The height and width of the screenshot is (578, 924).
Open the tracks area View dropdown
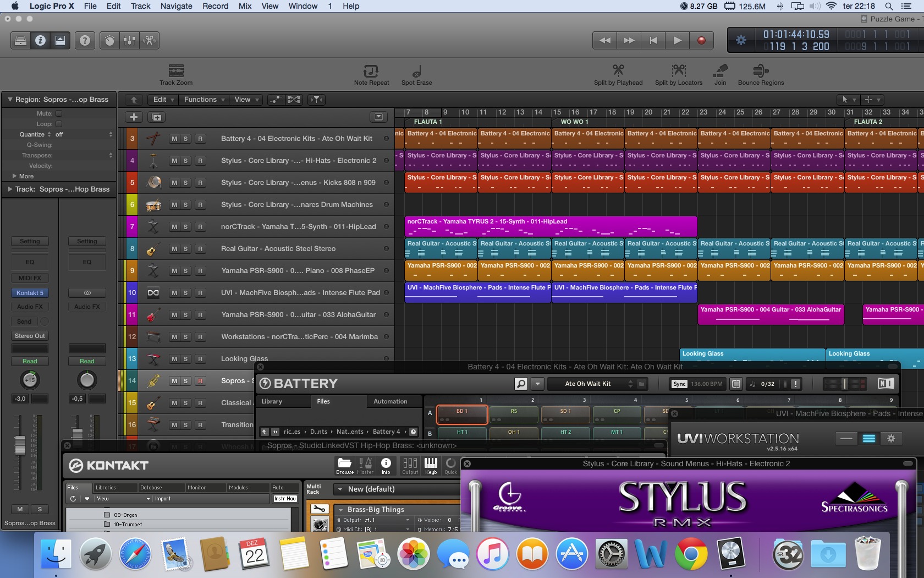246,100
